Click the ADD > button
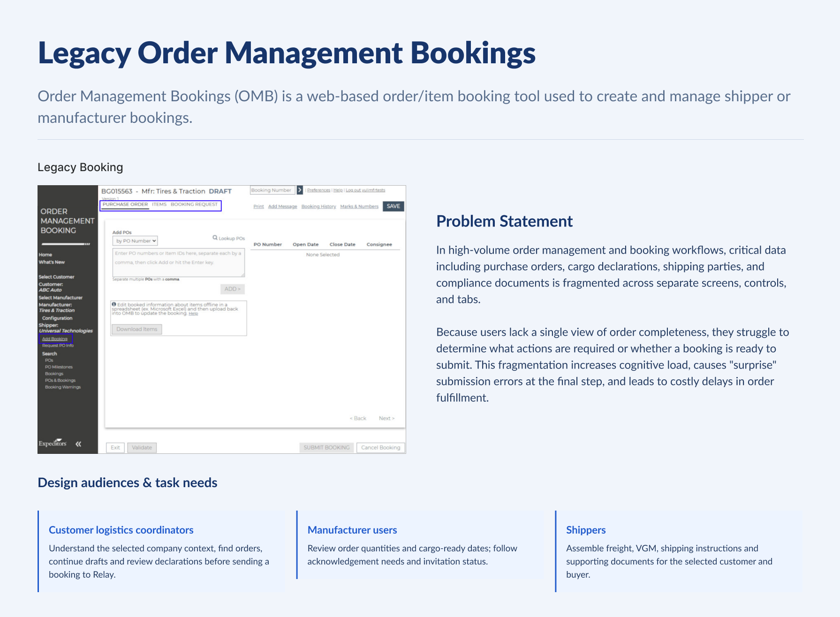This screenshot has height=617, width=840. [233, 289]
